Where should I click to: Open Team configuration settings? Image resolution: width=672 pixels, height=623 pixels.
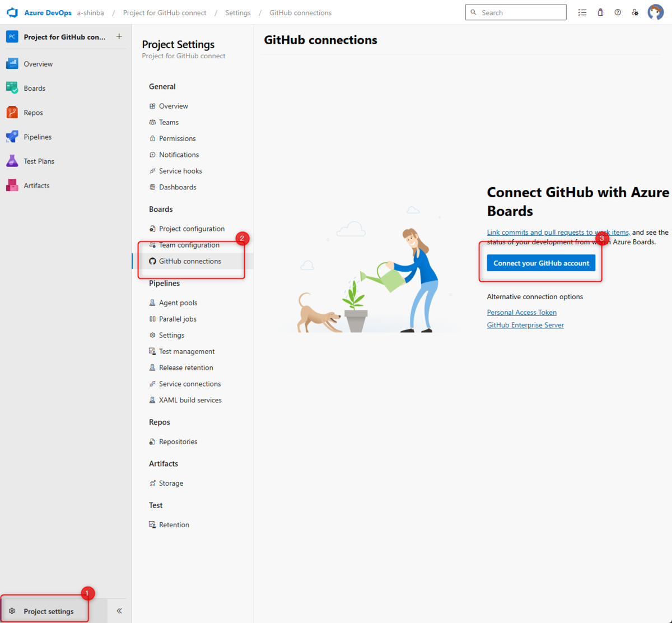(189, 245)
